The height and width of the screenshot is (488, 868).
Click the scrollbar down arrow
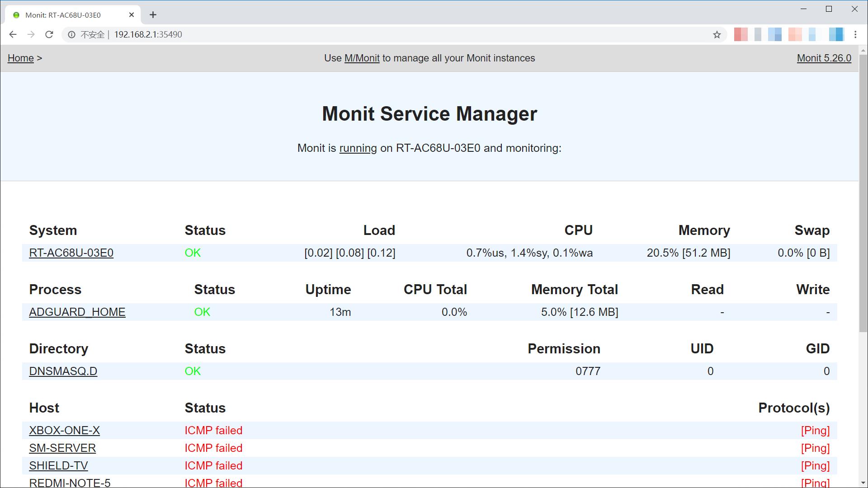point(863,483)
